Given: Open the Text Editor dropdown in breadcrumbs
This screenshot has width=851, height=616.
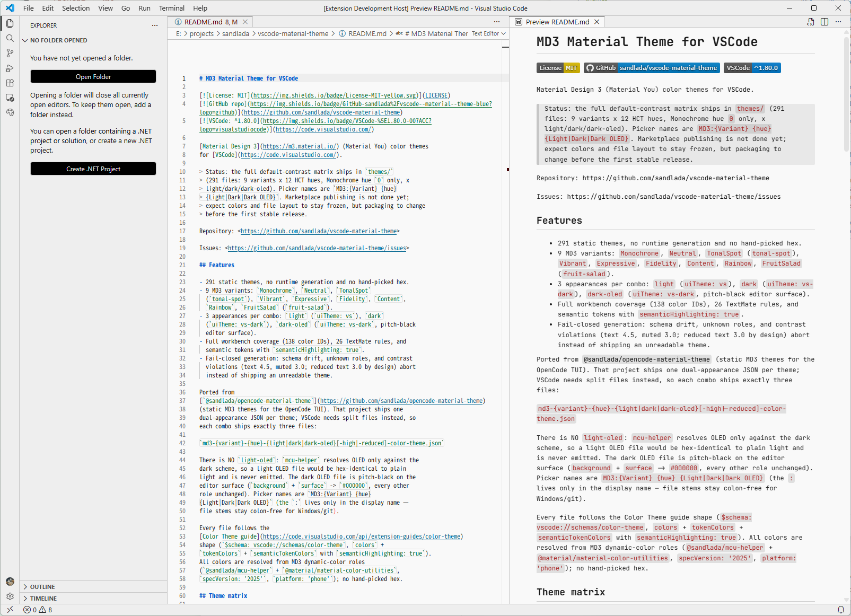Looking at the screenshot, I should pyautogui.click(x=488, y=33).
